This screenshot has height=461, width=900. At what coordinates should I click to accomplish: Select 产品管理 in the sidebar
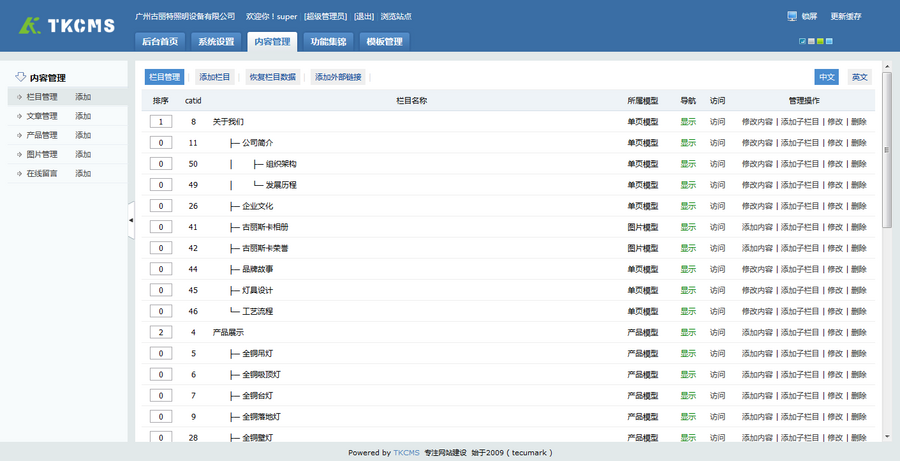(42, 135)
